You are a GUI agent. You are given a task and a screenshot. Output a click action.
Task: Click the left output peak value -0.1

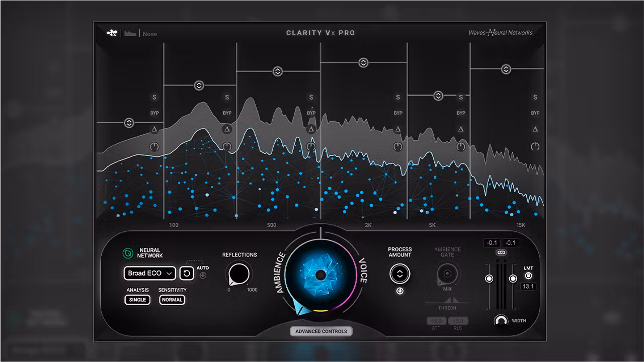[x=492, y=243]
